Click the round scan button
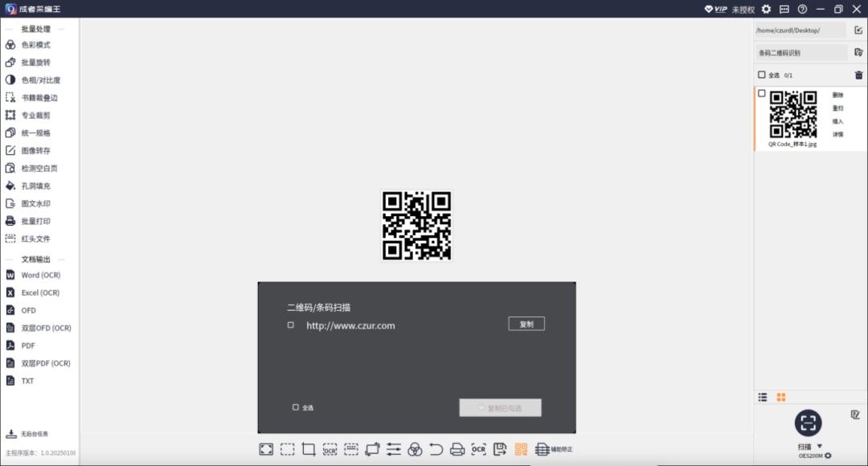The height and width of the screenshot is (466, 868). click(x=809, y=423)
